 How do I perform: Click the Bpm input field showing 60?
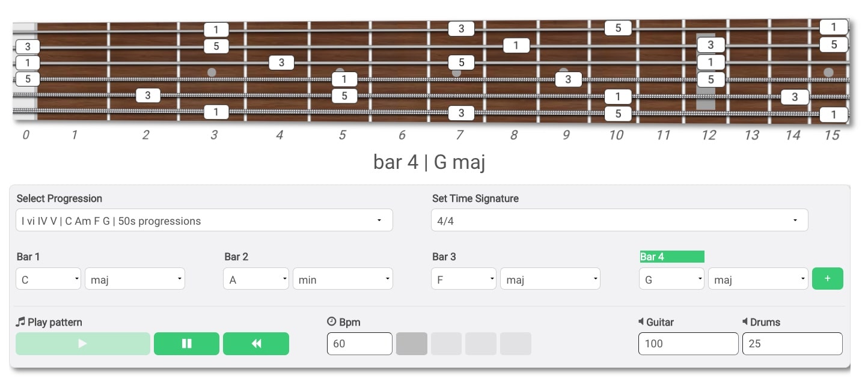359,343
